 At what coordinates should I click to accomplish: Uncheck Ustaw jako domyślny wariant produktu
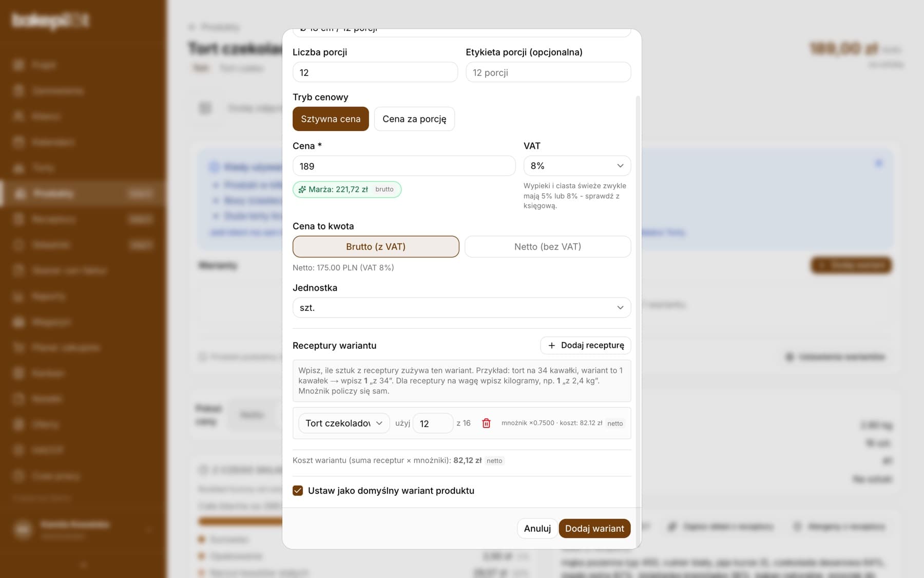pos(298,491)
